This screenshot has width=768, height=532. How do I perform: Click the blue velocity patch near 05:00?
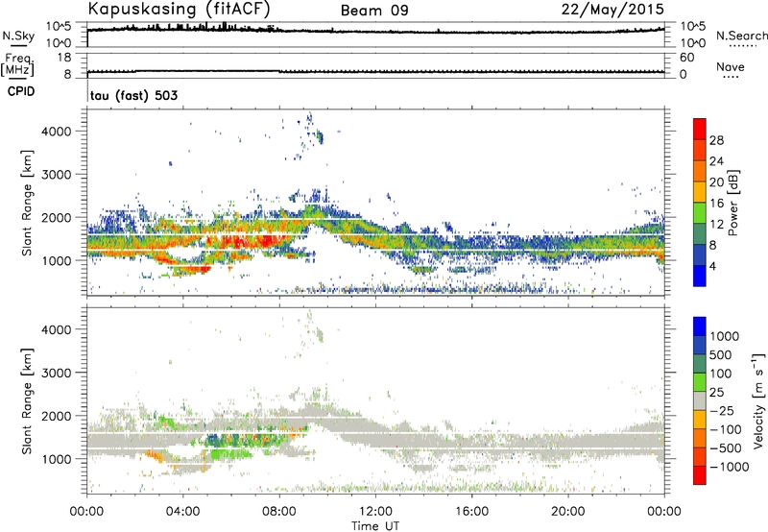214,440
